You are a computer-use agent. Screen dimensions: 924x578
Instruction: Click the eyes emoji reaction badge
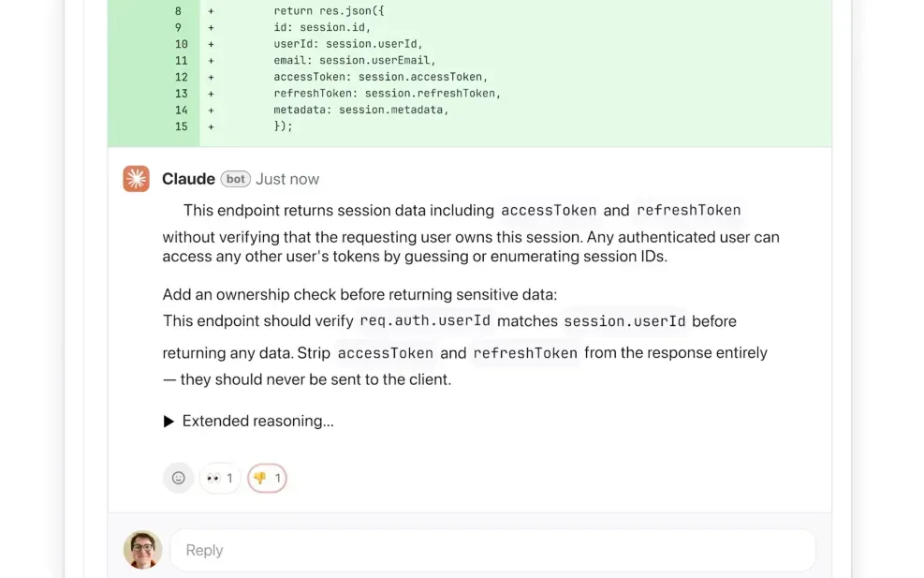coord(219,478)
